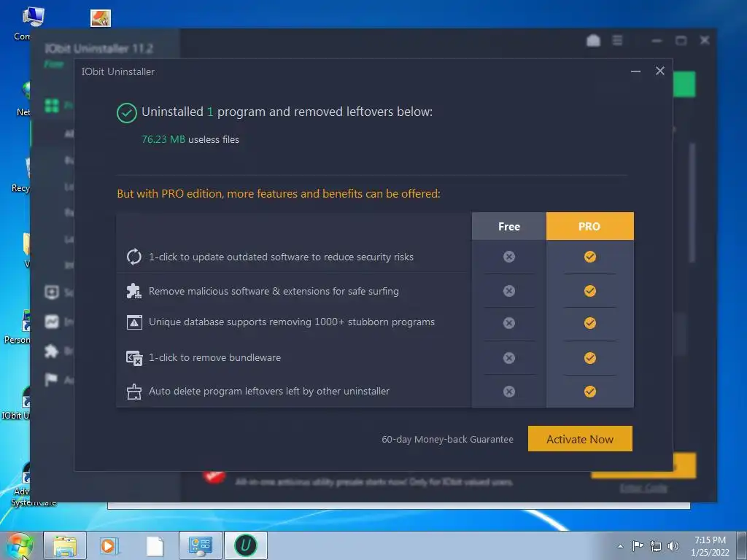
Task: Click the Enter Code link in main window
Action: pos(643,488)
